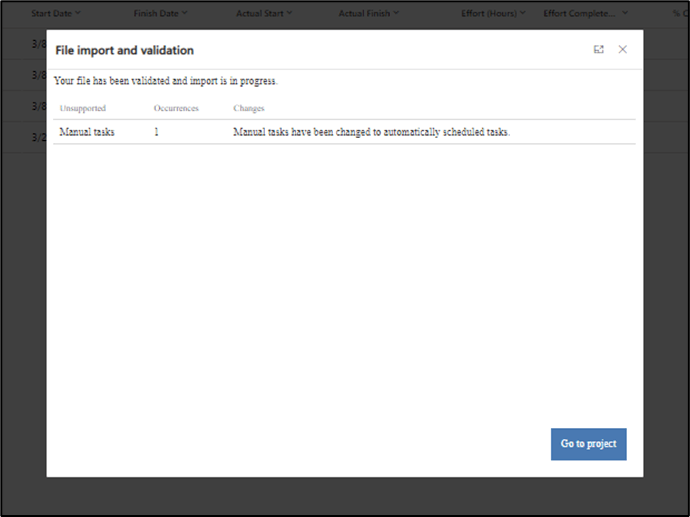Open the Finish Date column dropdown
Viewport: 690px width, 517px height.
(186, 14)
